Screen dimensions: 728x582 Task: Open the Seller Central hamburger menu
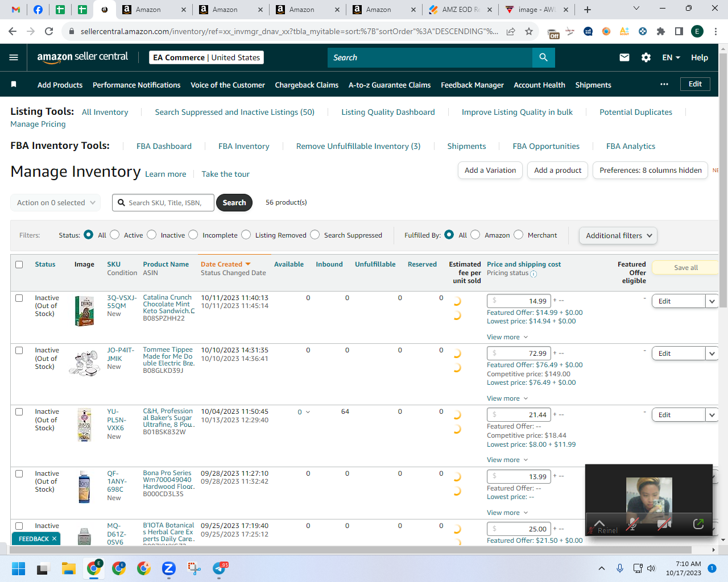tap(14, 57)
